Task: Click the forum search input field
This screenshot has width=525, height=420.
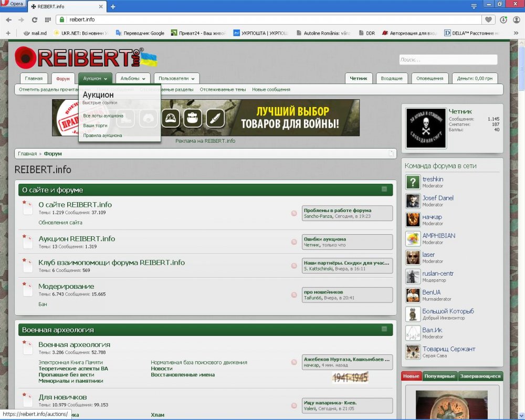Action: click(x=448, y=60)
